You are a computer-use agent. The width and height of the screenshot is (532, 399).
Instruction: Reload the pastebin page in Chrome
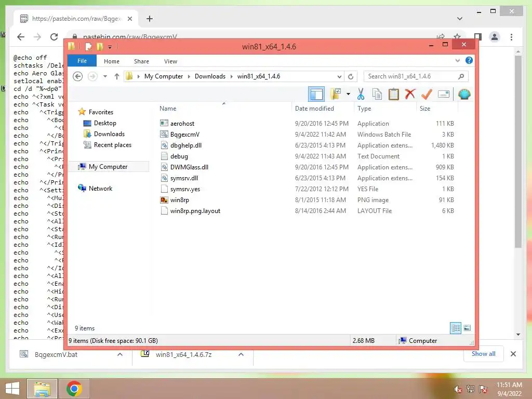pyautogui.click(x=54, y=37)
